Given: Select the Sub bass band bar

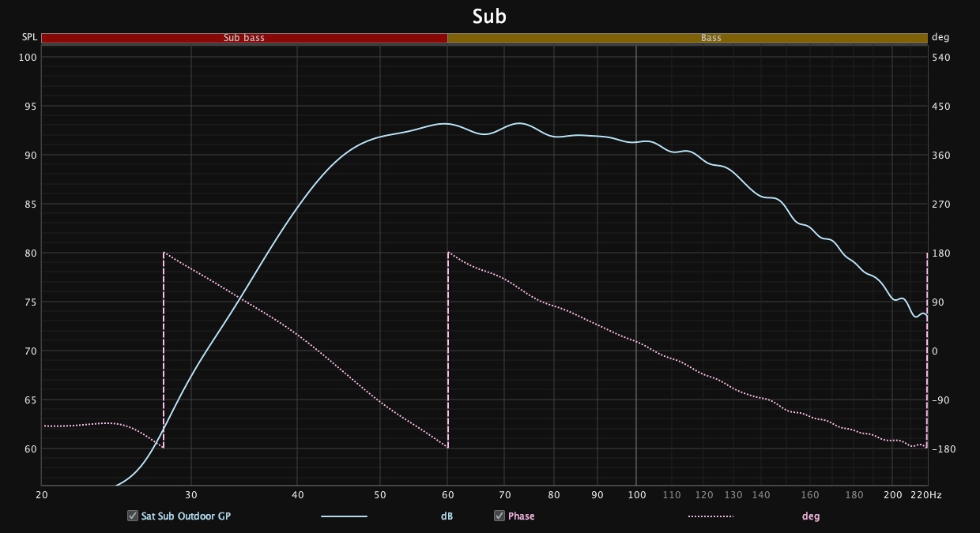Looking at the screenshot, I should pos(244,38).
